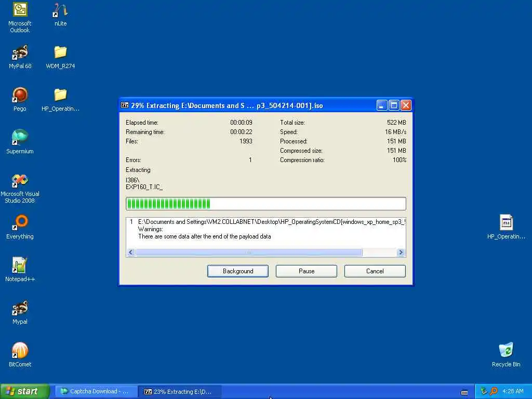
Task: Switch to Captcha Download taskbar window
Action: click(x=96, y=391)
